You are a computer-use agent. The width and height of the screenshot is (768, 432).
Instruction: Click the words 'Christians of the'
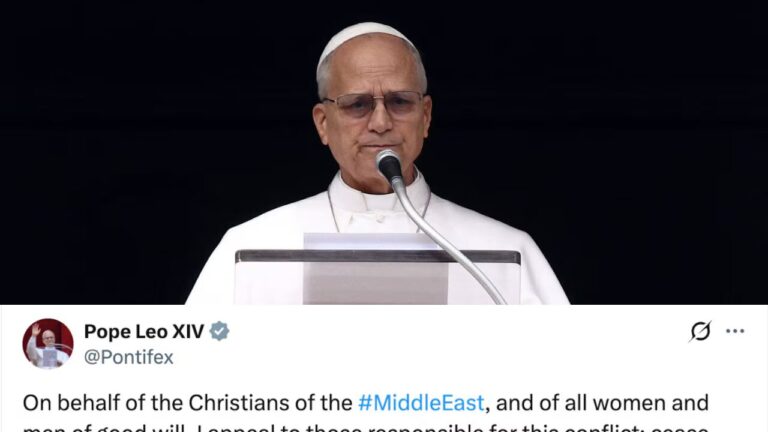tap(270, 403)
